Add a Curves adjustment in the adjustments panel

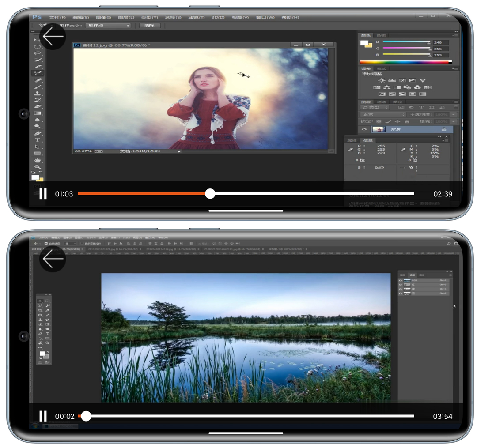pos(402,80)
